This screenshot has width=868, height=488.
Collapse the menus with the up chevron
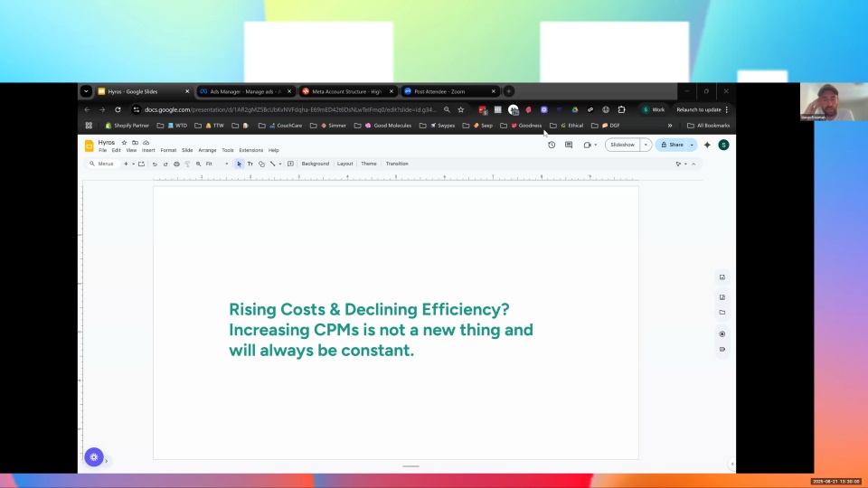[693, 164]
